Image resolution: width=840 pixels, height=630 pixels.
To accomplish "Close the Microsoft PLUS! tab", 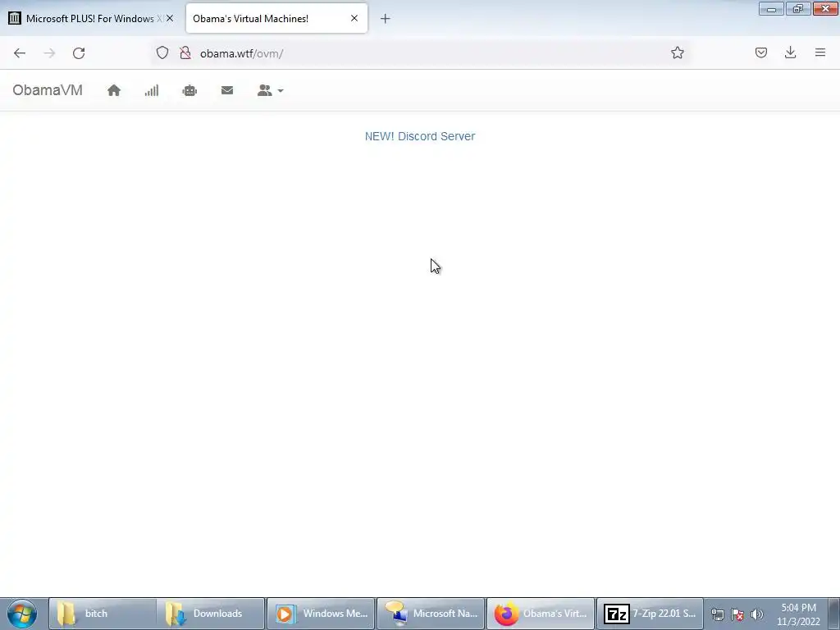I will click(x=170, y=18).
